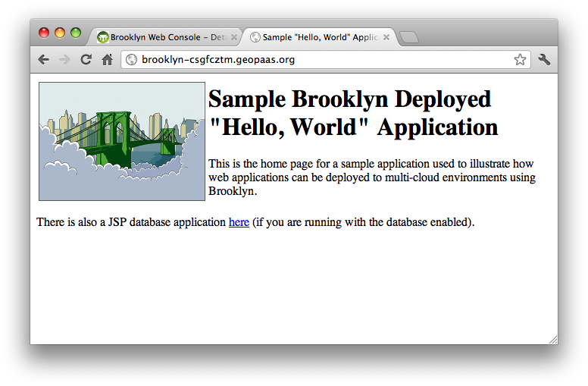Open the wrench settings menu

tap(544, 60)
